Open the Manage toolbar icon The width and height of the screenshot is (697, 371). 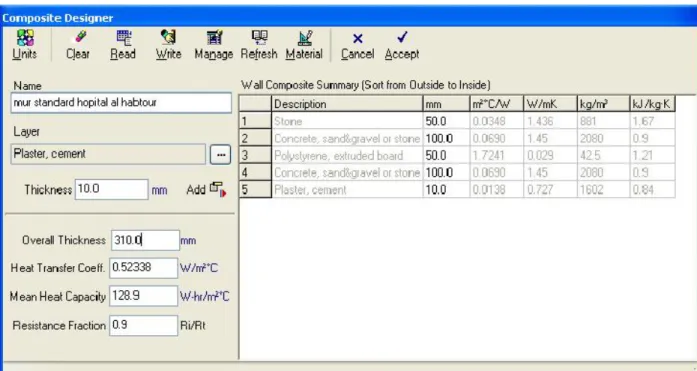click(x=214, y=38)
